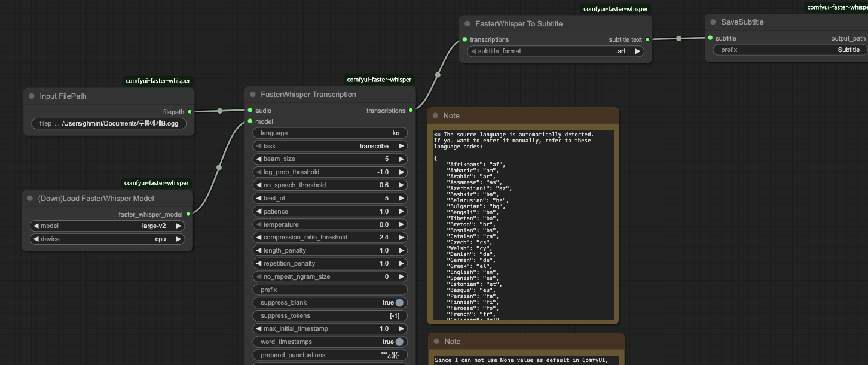Edit the suppress_tokens field
The height and width of the screenshot is (365, 868).
330,316
